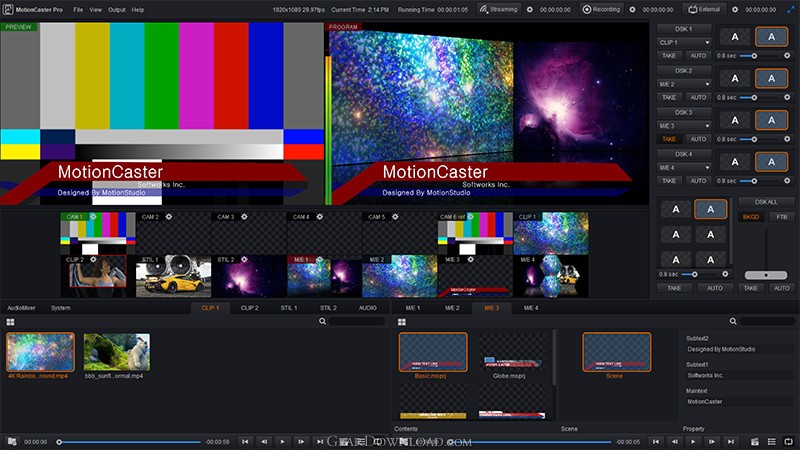Open STIL 2 source settings gear
Screen dimensions: 800x450
(x=244, y=260)
